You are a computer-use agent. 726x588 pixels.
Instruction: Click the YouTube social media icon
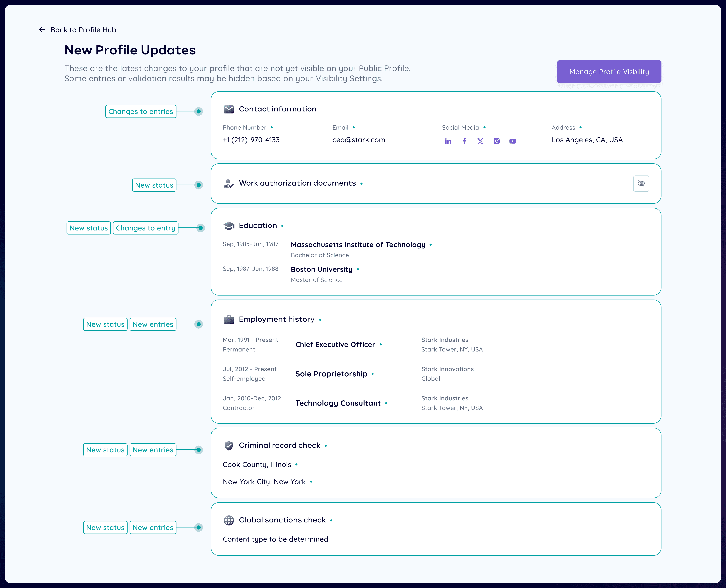point(512,141)
